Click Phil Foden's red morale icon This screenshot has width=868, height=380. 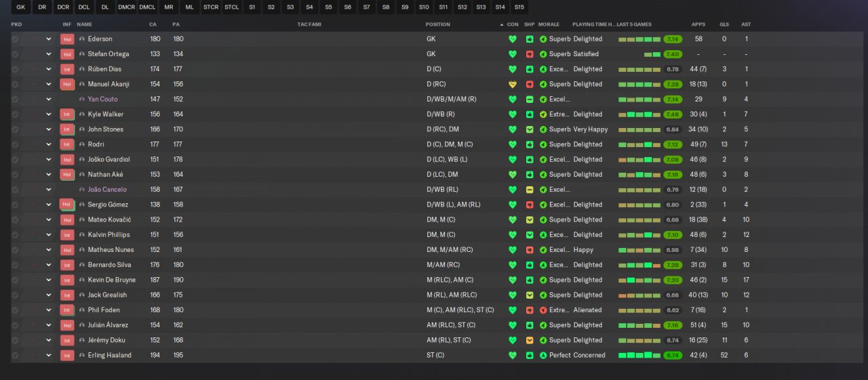(543, 310)
